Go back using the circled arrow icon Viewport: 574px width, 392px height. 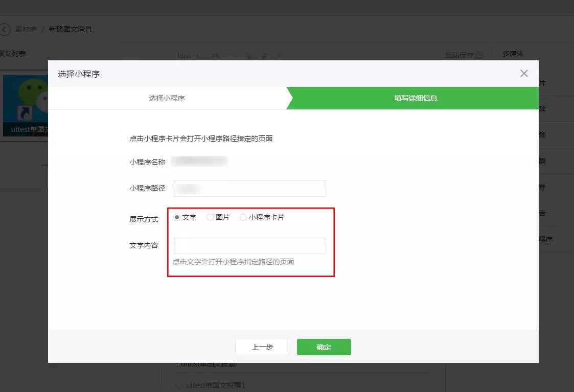(5, 30)
